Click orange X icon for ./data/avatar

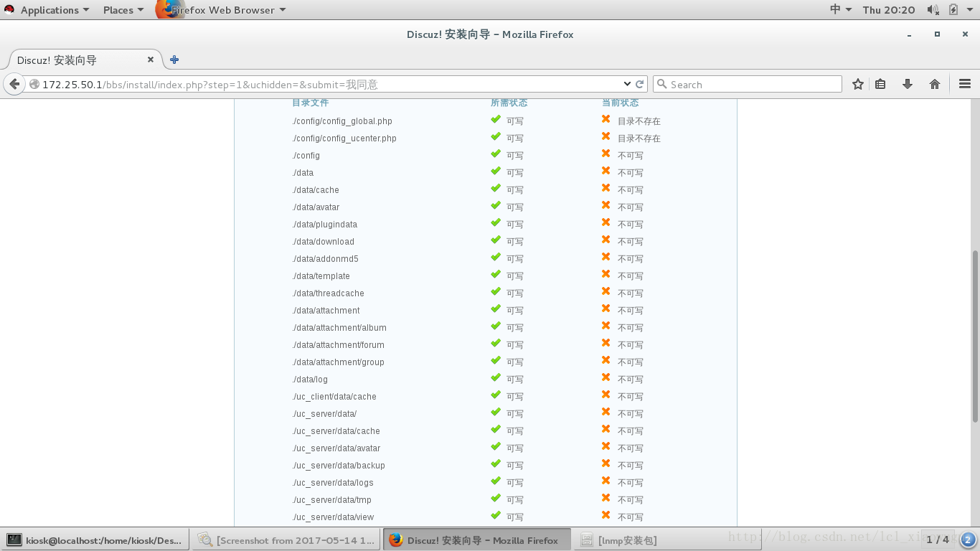click(x=606, y=205)
